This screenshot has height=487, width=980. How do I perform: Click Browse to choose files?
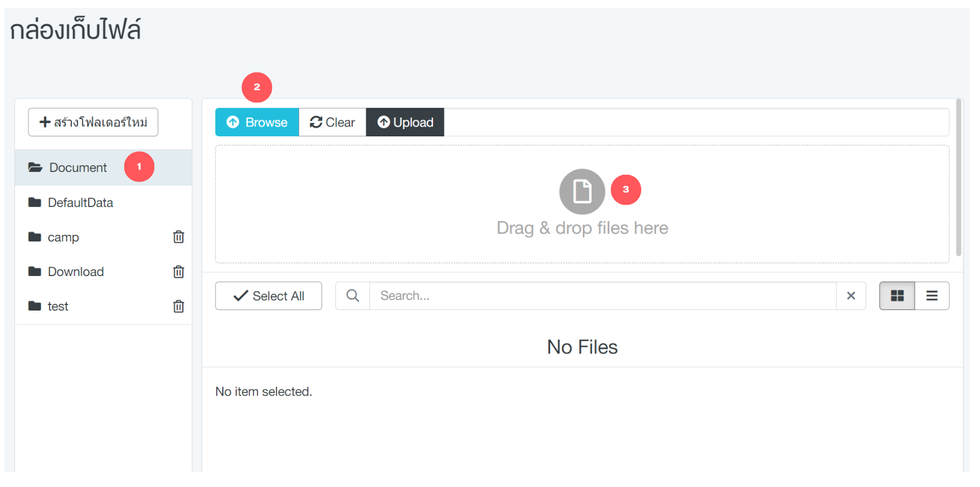coord(257,122)
